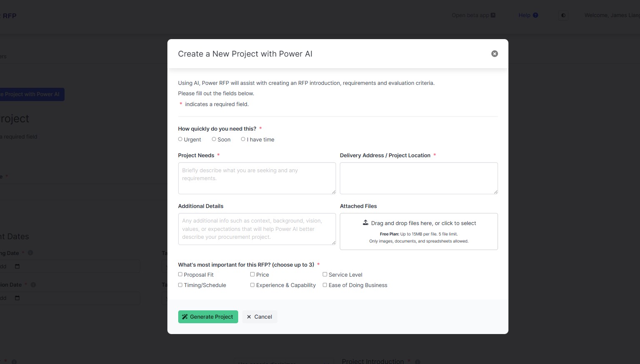The image size is (640, 364).
Task: Tick Experience & Capability checkbox
Action: (252, 285)
